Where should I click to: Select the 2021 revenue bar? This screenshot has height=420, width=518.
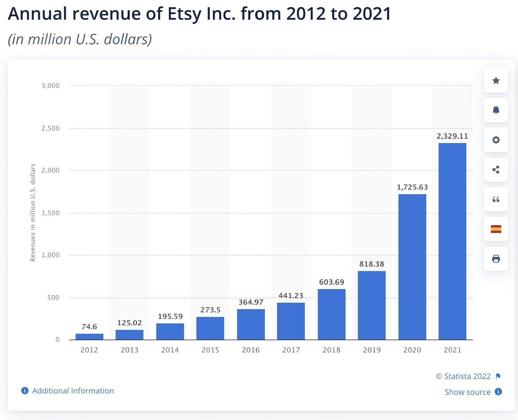(452, 242)
